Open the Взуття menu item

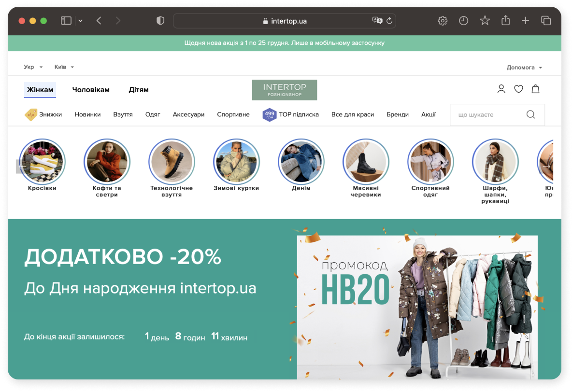[123, 114]
